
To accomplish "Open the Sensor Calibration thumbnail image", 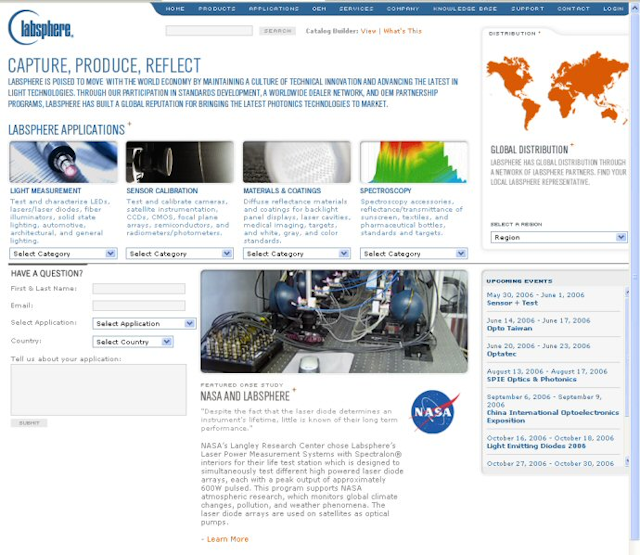I will 180,162.
